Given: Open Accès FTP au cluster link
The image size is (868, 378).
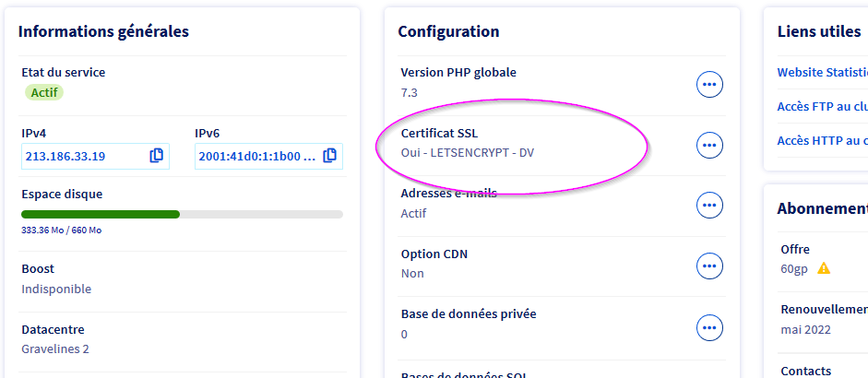Looking at the screenshot, I should pos(822,107).
